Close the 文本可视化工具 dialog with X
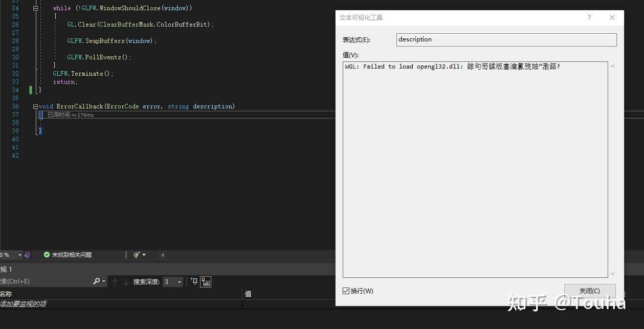The image size is (644, 329). pyautogui.click(x=612, y=17)
